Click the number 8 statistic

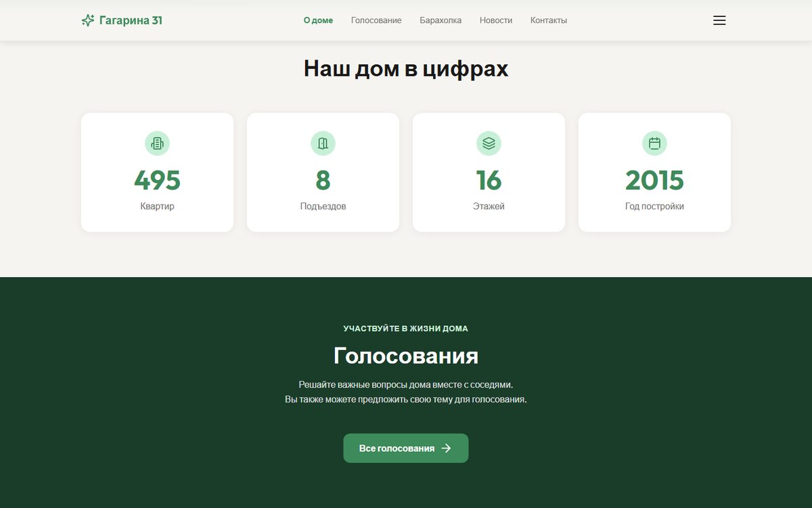pyautogui.click(x=323, y=180)
